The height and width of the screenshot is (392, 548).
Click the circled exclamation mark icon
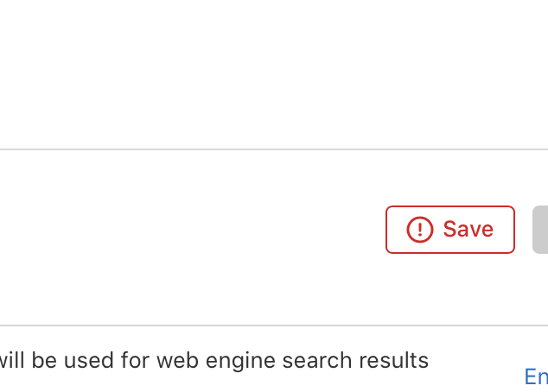tap(419, 230)
